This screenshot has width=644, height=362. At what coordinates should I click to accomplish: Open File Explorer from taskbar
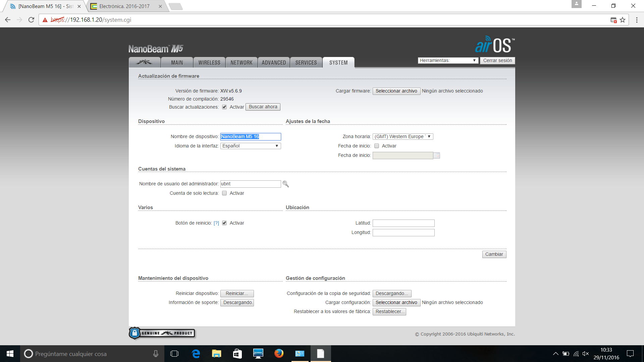pos(217,354)
